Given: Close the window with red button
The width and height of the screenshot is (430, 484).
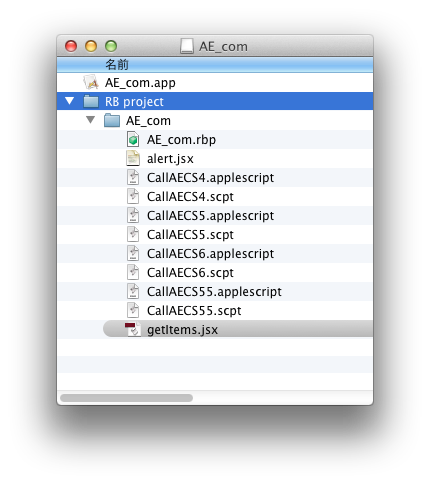Looking at the screenshot, I should 71,46.
